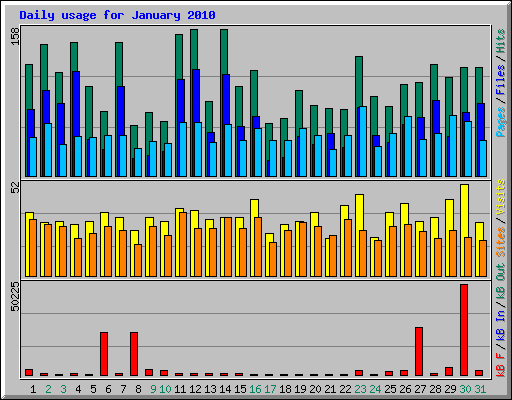
Task: Click day label 12
Action: (x=195, y=389)
